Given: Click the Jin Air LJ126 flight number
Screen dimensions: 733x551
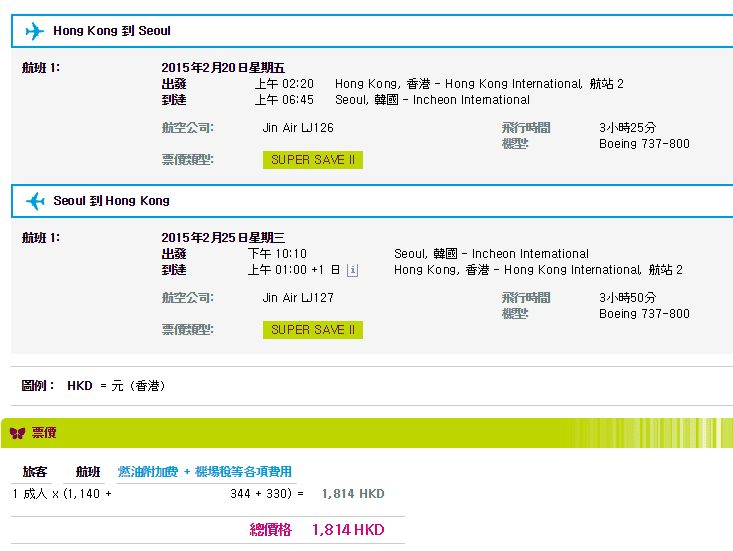Looking at the screenshot, I should click(x=298, y=129).
